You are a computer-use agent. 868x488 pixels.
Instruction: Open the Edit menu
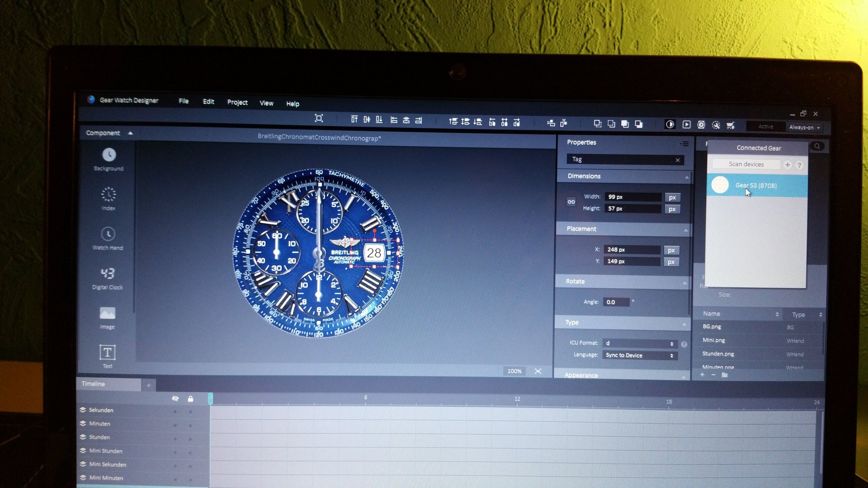click(208, 102)
